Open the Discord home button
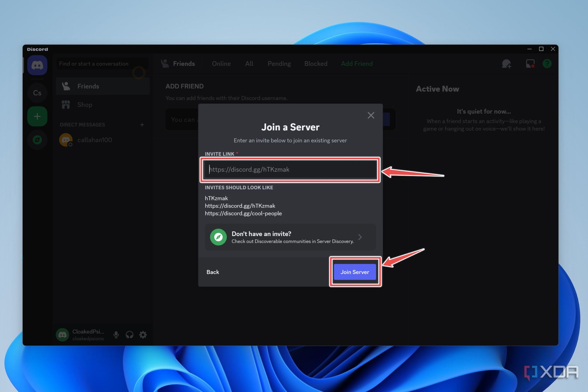 point(37,65)
